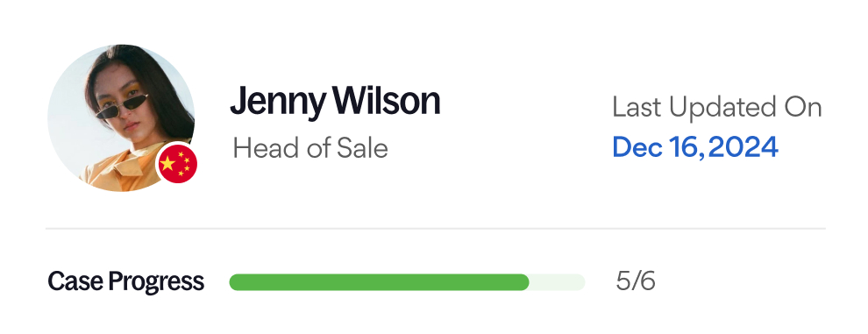Click the surname Wilson

tap(387, 101)
